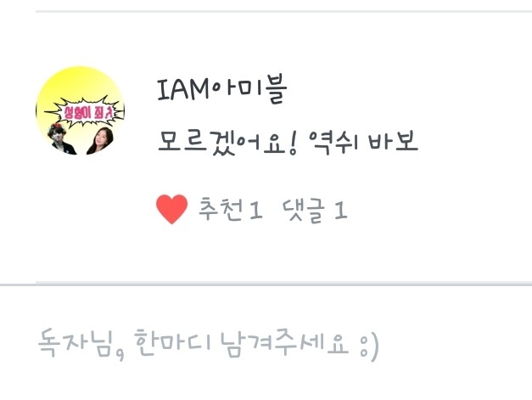Tap the yellow background of the avatar

click(80, 83)
